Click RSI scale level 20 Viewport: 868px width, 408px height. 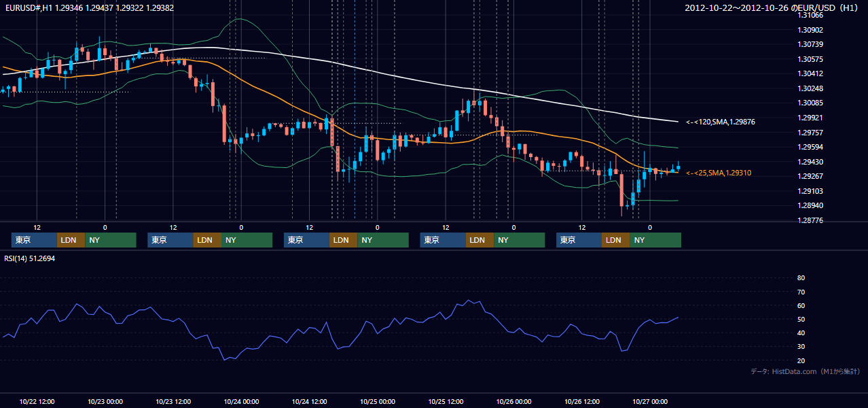click(x=801, y=360)
